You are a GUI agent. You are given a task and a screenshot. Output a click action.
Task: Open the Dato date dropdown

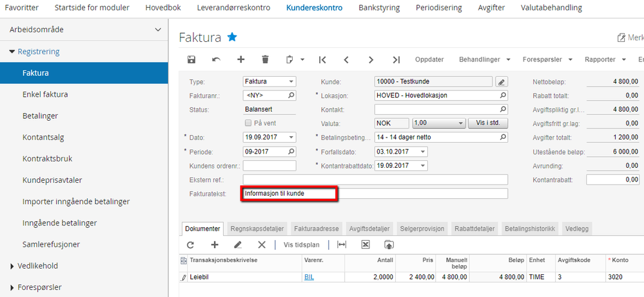[x=291, y=138]
